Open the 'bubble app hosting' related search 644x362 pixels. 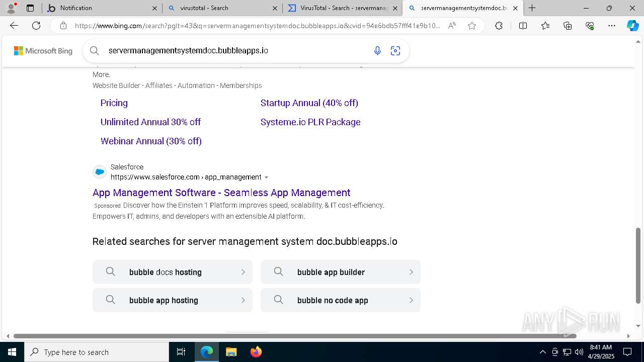173,300
